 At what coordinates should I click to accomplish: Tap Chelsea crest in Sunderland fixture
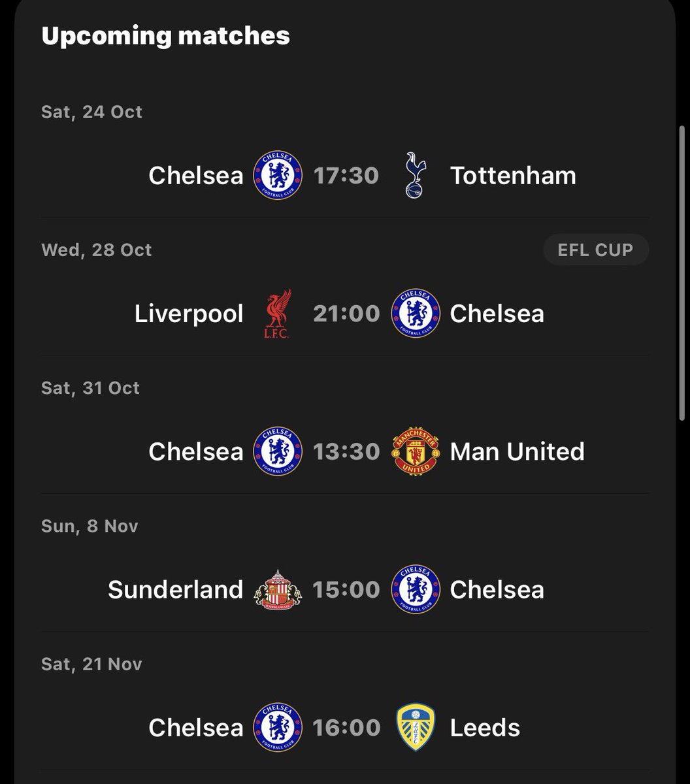coord(415,589)
